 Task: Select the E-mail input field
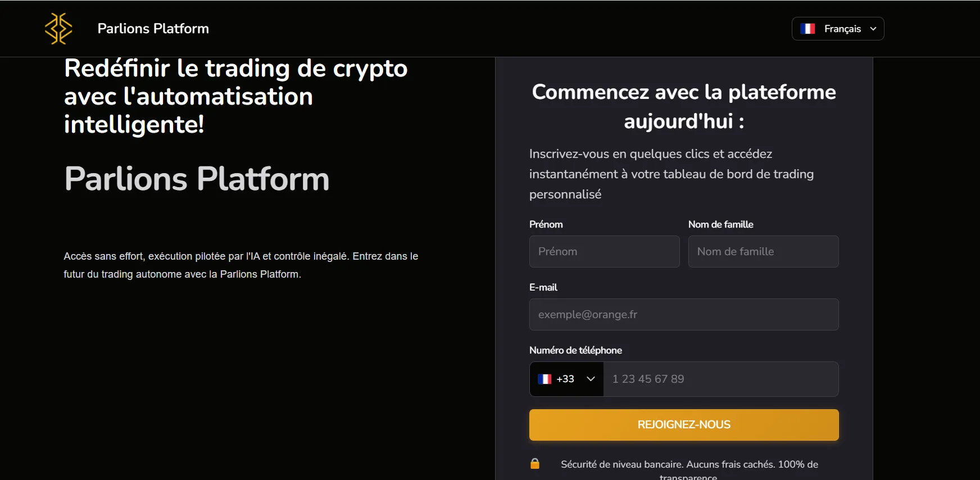(683, 314)
